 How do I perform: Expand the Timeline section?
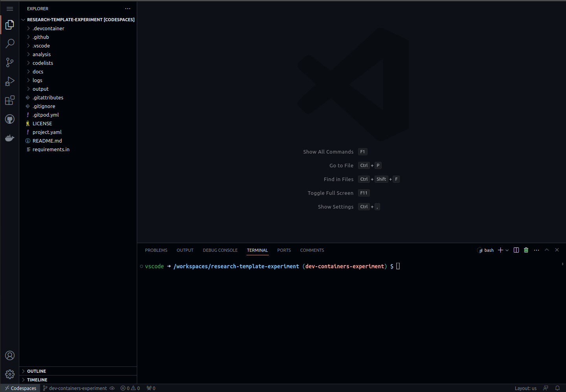(78, 380)
